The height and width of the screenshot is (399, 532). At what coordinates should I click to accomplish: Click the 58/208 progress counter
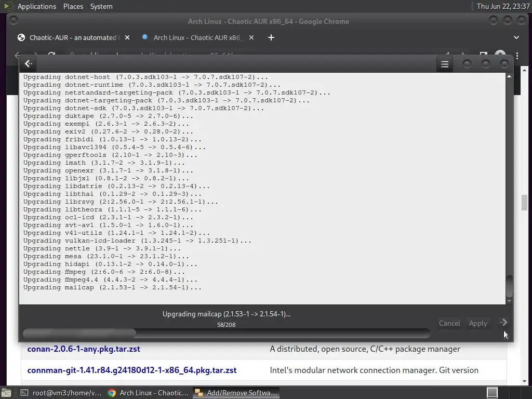click(227, 325)
